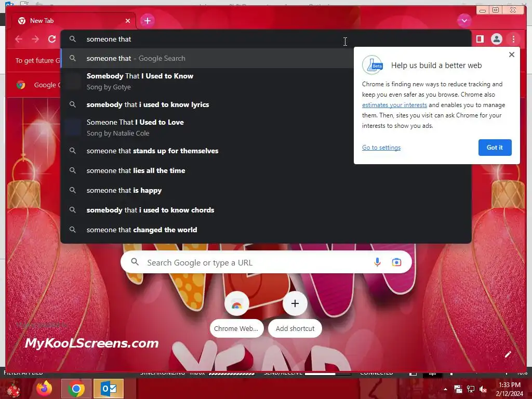
Task: Close the New Tab tab
Action: [128, 21]
